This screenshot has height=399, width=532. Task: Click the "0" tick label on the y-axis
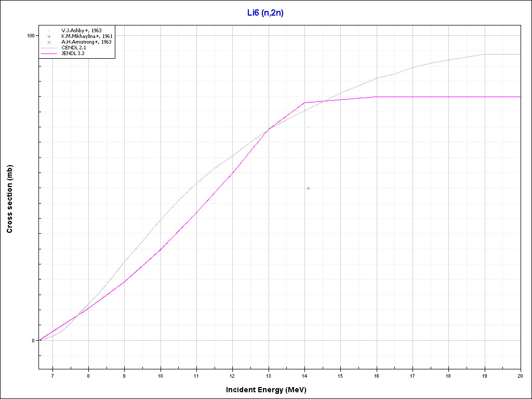(33, 341)
